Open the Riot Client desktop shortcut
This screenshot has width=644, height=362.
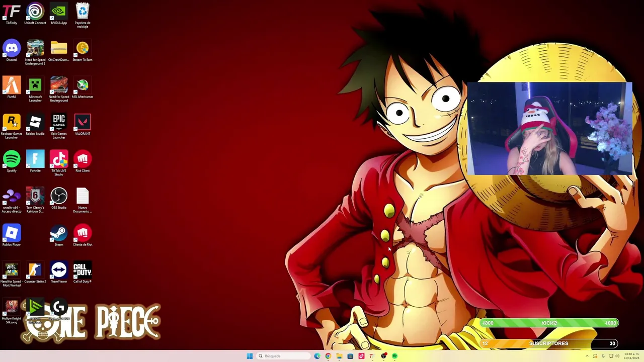pos(83,161)
